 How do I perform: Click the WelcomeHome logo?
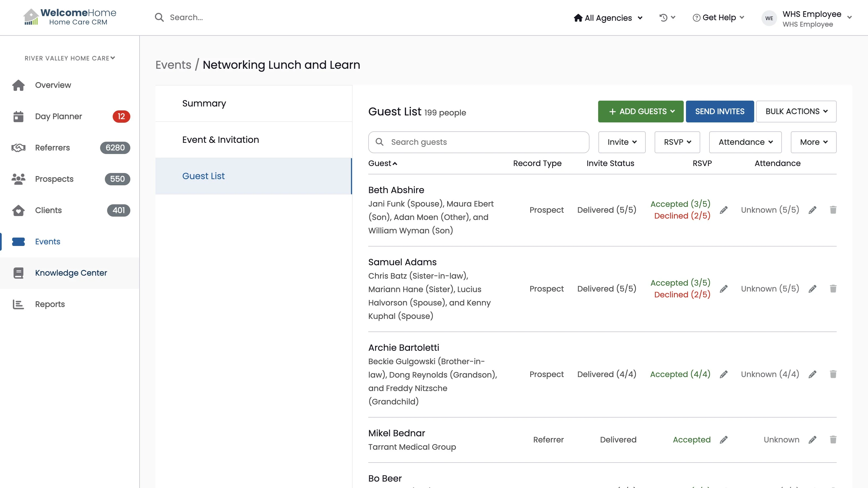click(x=70, y=17)
